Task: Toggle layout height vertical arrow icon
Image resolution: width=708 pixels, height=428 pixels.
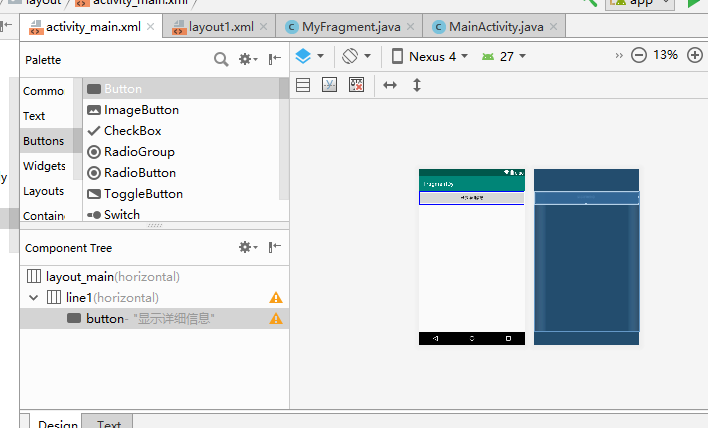Action: click(x=417, y=85)
